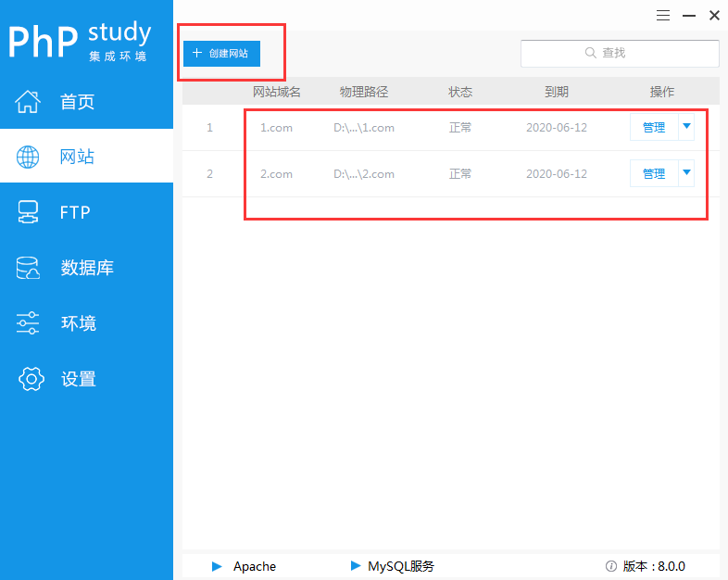Select domain name 2.com cell
This screenshot has height=580, width=728.
(x=276, y=174)
